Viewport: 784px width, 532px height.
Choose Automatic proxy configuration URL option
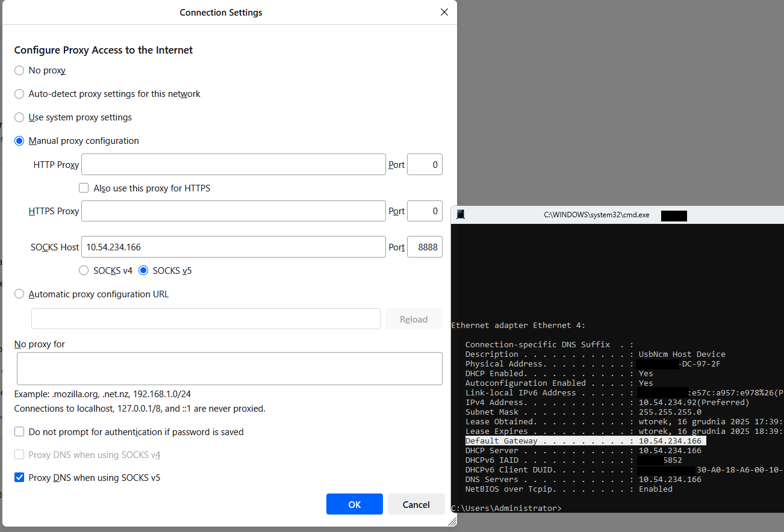(x=19, y=294)
